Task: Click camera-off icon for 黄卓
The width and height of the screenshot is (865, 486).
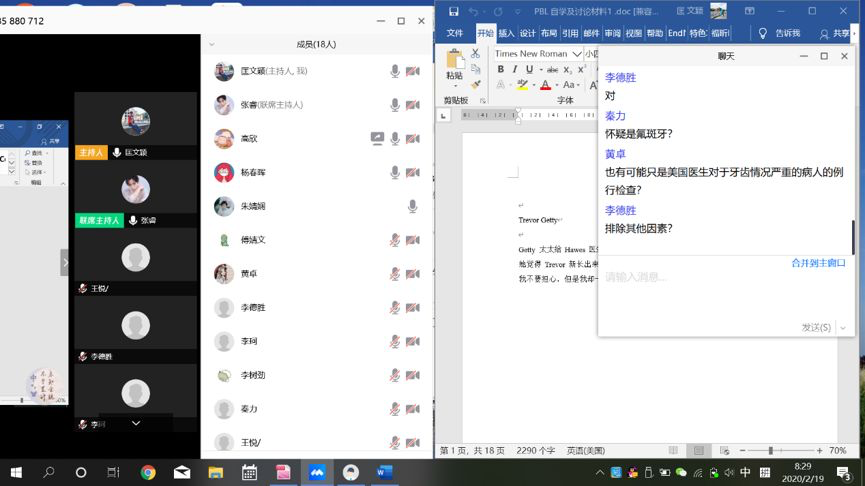Action: click(413, 274)
